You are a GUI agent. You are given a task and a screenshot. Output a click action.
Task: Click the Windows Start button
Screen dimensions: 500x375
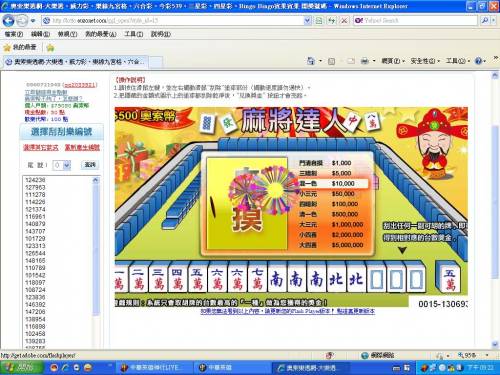point(21,368)
